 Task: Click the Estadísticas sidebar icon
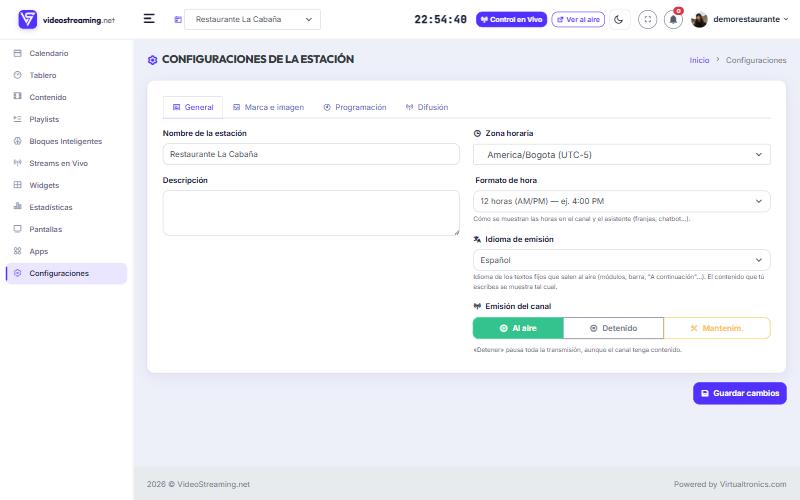tap(17, 207)
